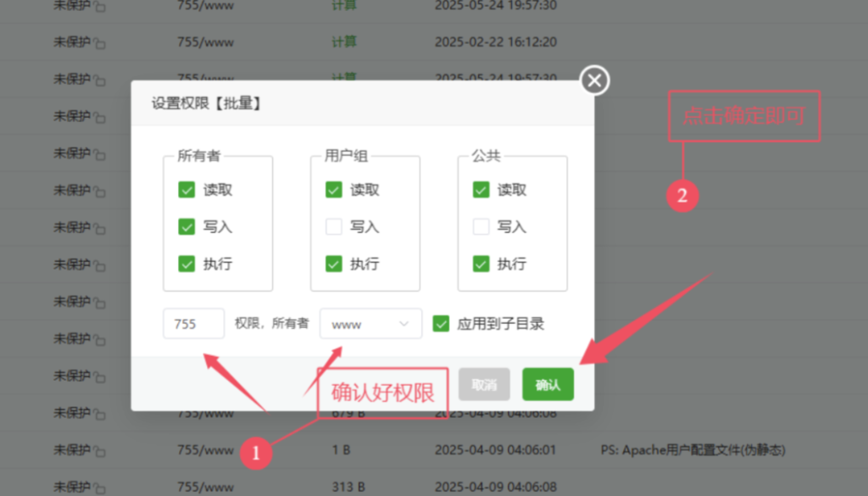The height and width of the screenshot is (496, 868).
Task: Click the topmost green 计算 link
Action: point(344,5)
